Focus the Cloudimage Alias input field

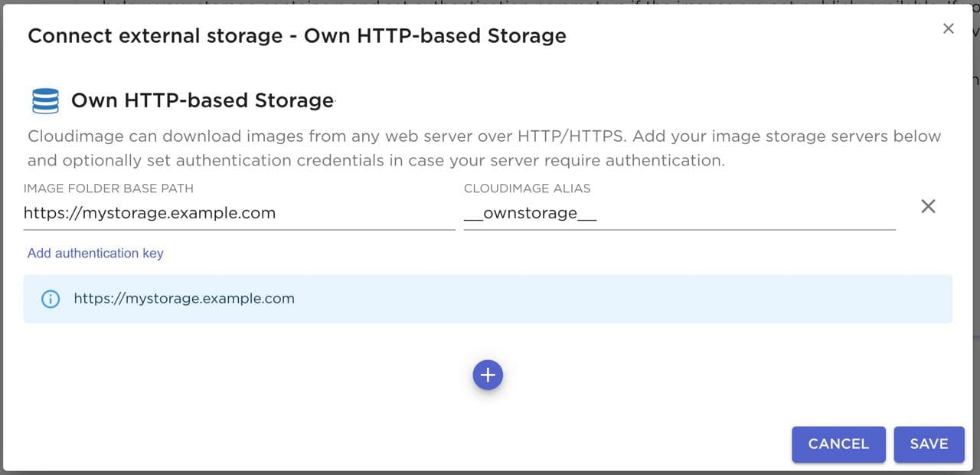point(679,214)
